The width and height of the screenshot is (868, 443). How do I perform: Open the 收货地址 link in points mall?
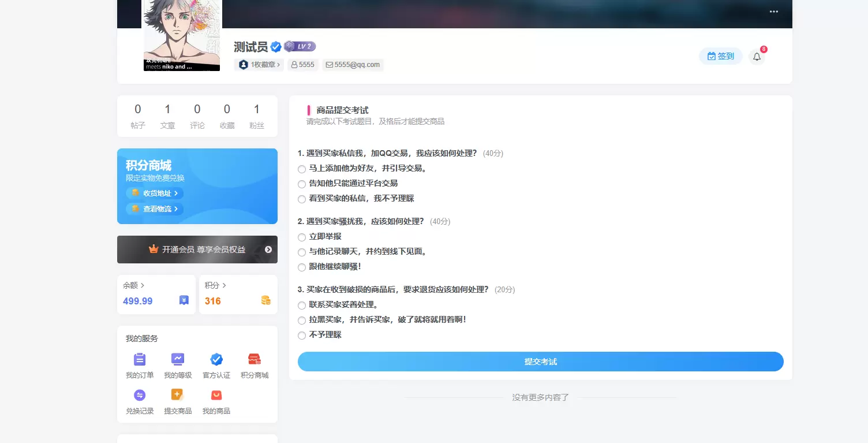(155, 193)
